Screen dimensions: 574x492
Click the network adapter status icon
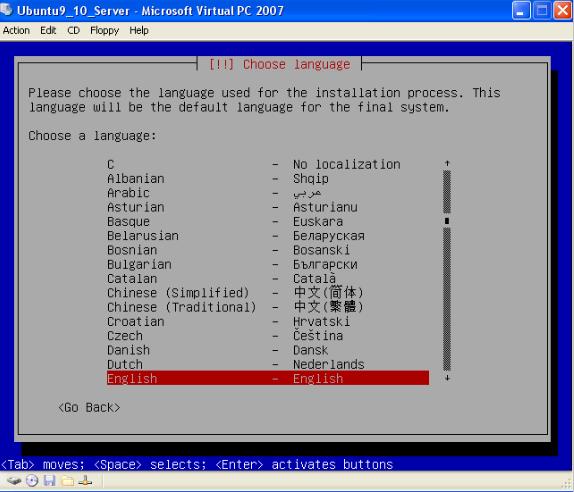[x=85, y=480]
